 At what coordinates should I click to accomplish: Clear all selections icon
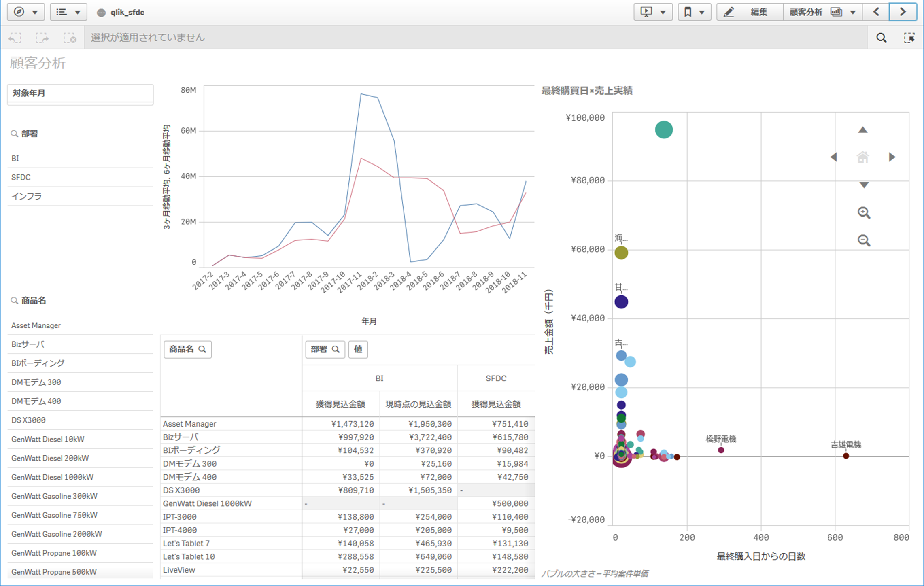point(70,38)
